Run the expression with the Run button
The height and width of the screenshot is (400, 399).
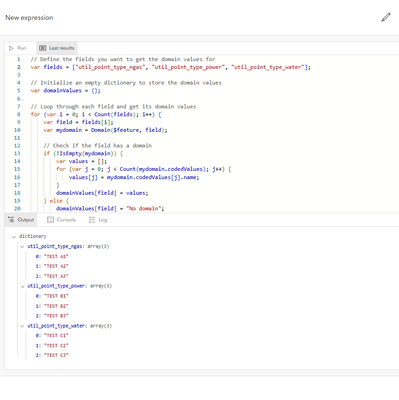(x=18, y=48)
